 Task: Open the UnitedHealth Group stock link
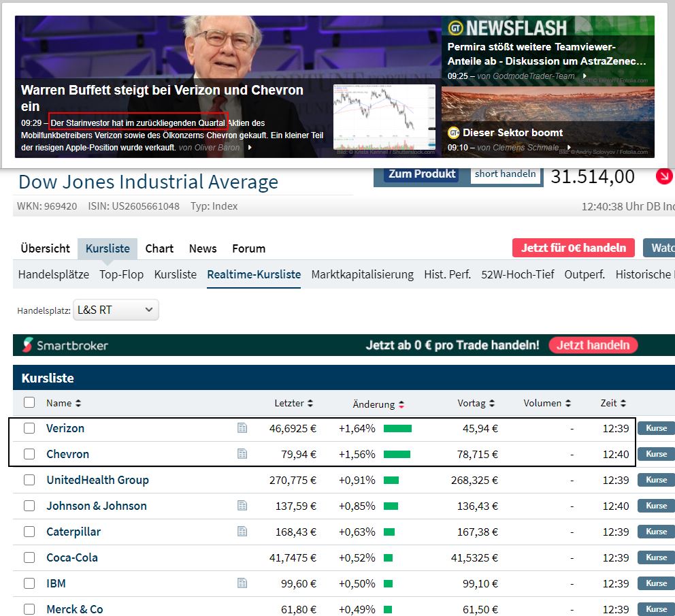[x=98, y=480]
